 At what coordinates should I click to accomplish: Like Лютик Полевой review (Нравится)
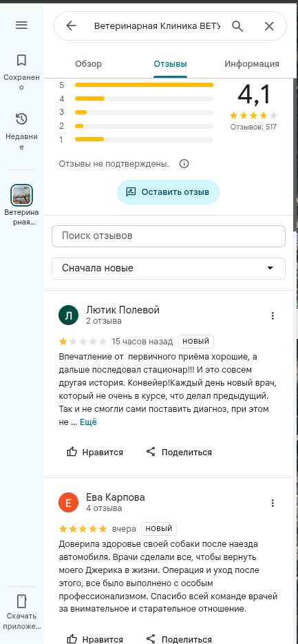[95, 453]
